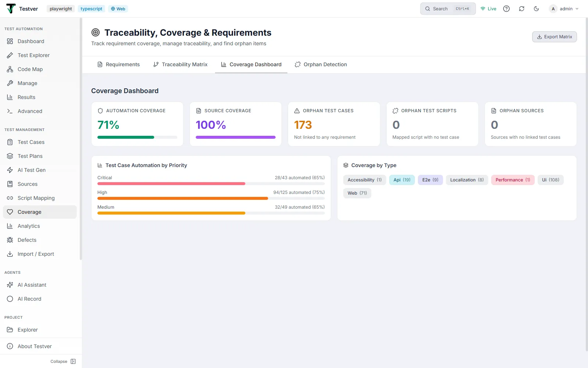Click the Coverage heart icon
This screenshot has height=368, width=588.
pyautogui.click(x=10, y=212)
